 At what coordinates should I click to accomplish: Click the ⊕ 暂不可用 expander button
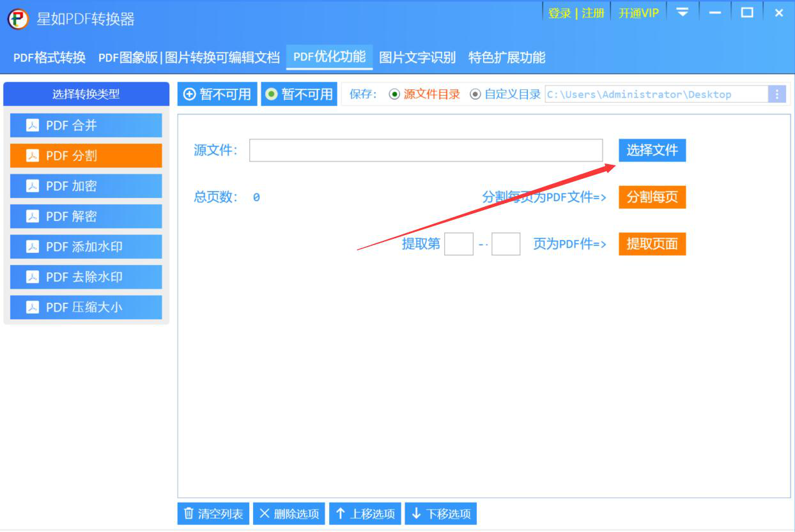[x=217, y=94]
